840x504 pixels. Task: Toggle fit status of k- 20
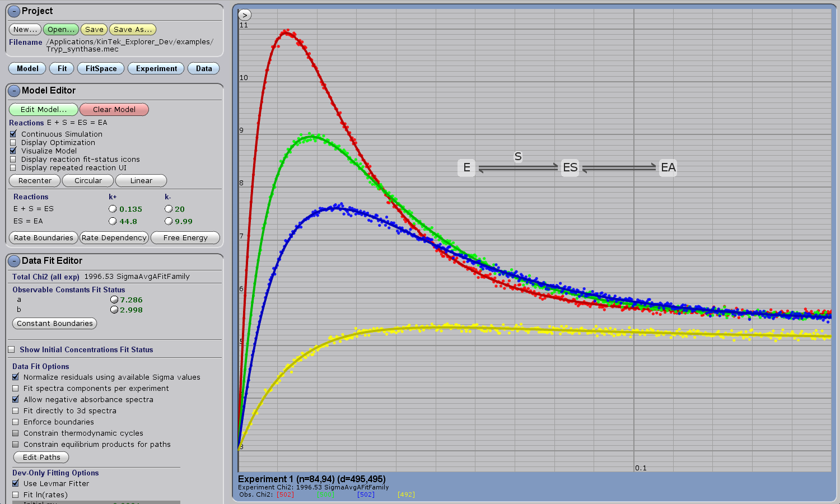(x=169, y=209)
